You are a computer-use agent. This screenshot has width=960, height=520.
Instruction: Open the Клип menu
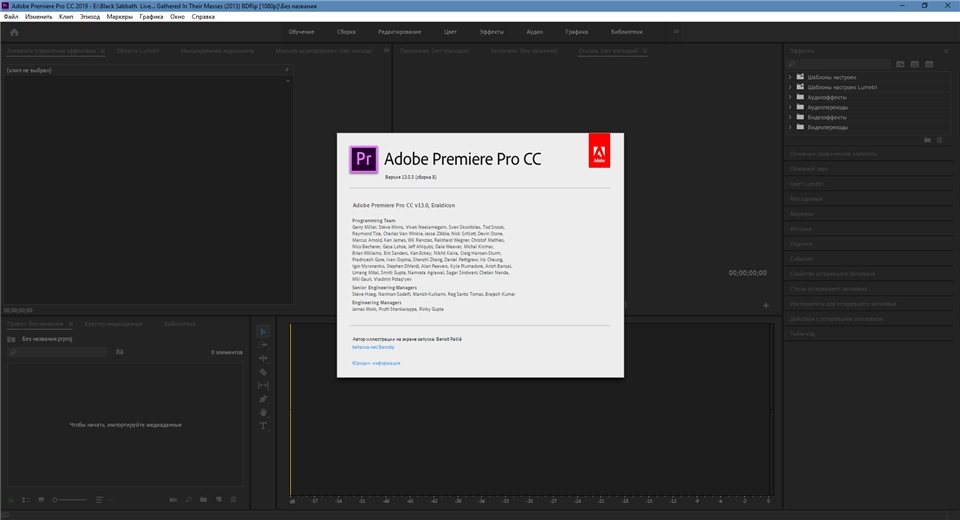[66, 17]
